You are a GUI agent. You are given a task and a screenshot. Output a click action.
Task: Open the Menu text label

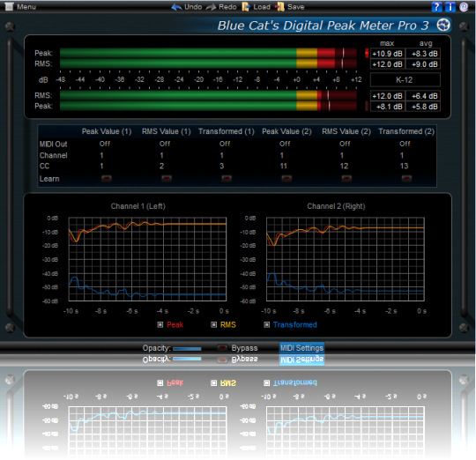tap(26, 7)
